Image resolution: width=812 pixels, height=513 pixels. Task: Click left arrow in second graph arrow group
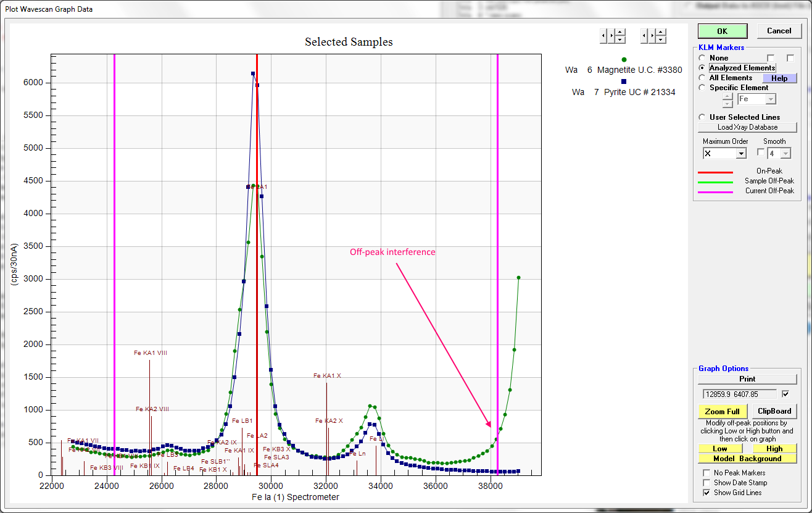pyautogui.click(x=645, y=36)
